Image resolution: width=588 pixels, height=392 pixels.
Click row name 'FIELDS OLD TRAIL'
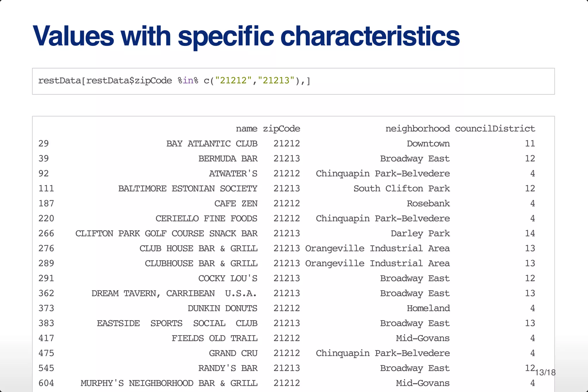pos(214,338)
